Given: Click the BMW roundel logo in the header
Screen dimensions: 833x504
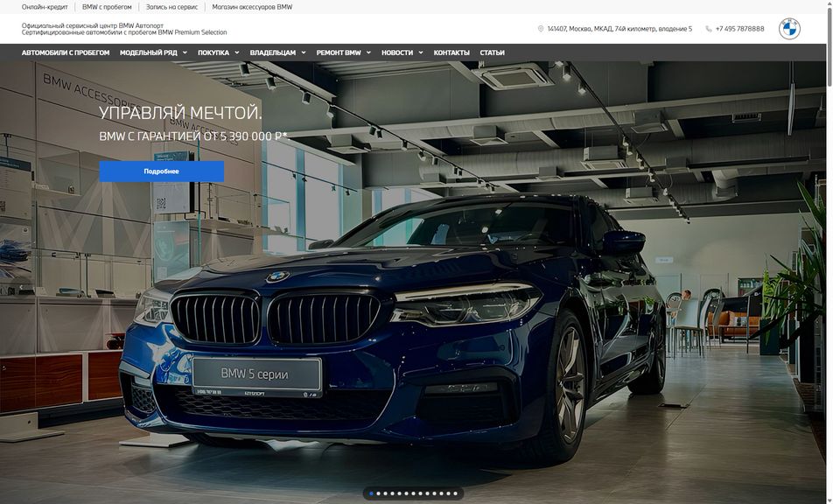Looking at the screenshot, I should point(789,29).
